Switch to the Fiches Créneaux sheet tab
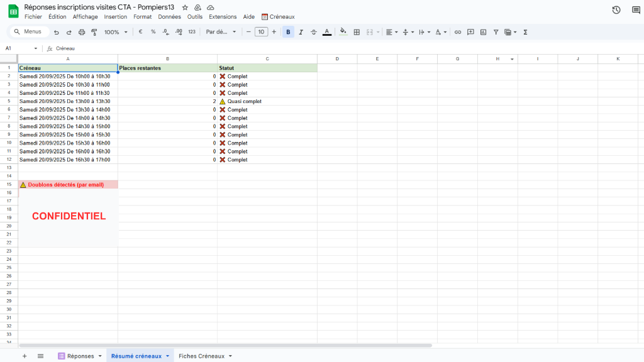The height and width of the screenshot is (362, 644). [202, 356]
